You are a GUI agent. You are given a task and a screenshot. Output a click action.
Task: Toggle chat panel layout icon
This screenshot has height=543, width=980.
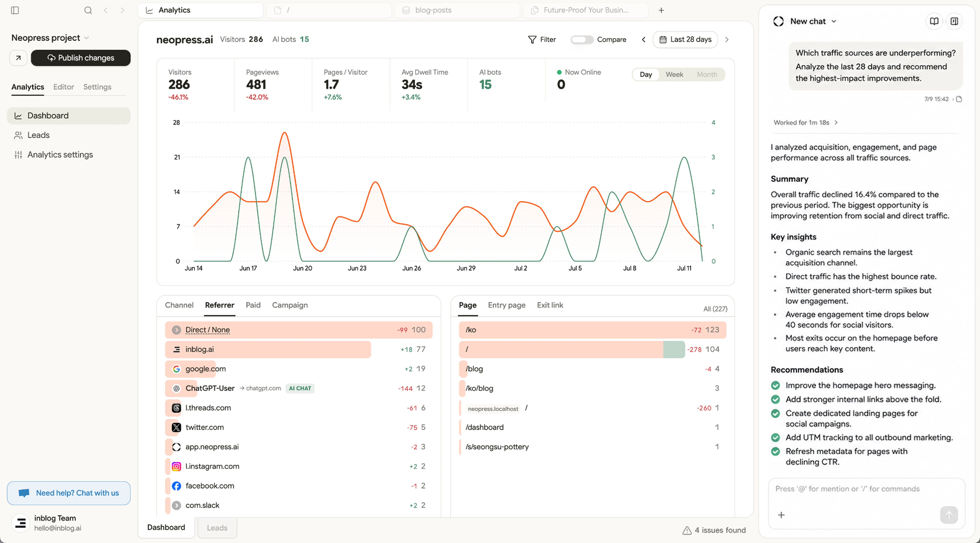tap(954, 21)
